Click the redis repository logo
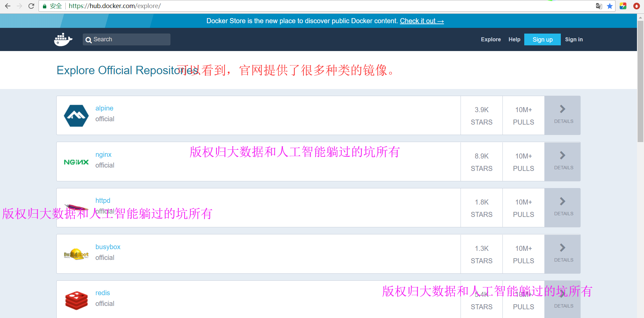This screenshot has width=644, height=318. coord(76,301)
